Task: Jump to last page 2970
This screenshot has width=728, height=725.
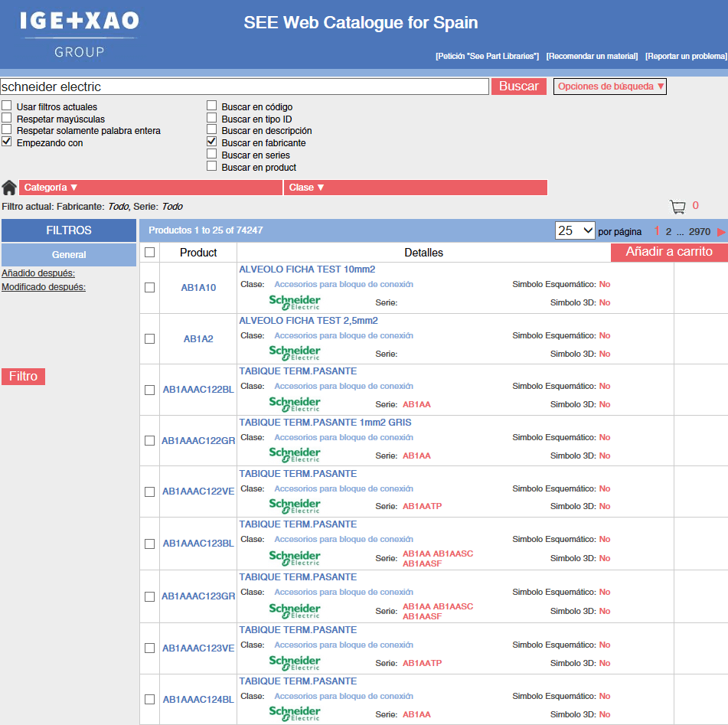Action: 700,232
